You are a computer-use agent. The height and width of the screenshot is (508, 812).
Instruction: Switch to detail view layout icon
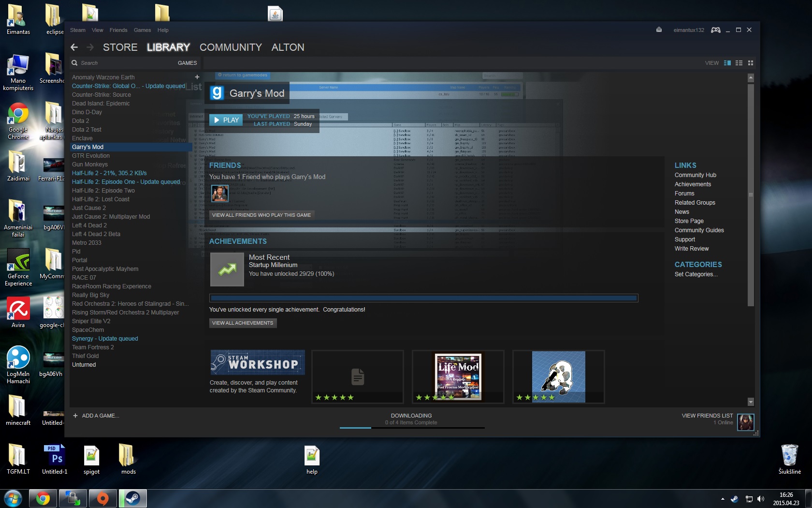click(727, 63)
